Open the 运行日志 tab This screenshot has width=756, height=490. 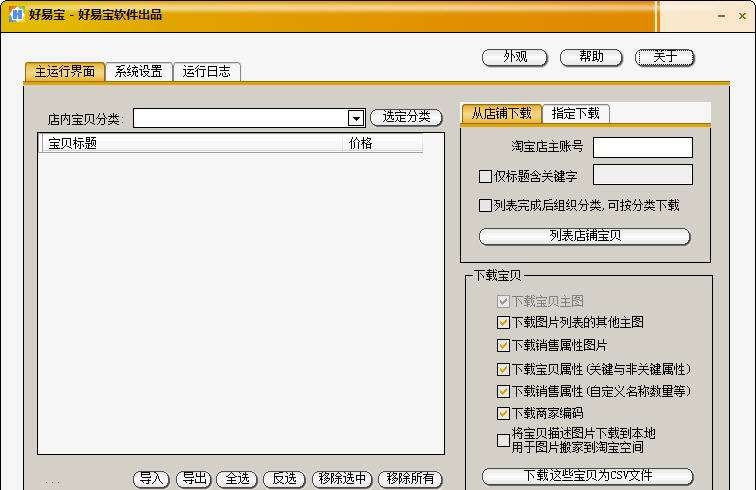pyautogui.click(x=206, y=72)
